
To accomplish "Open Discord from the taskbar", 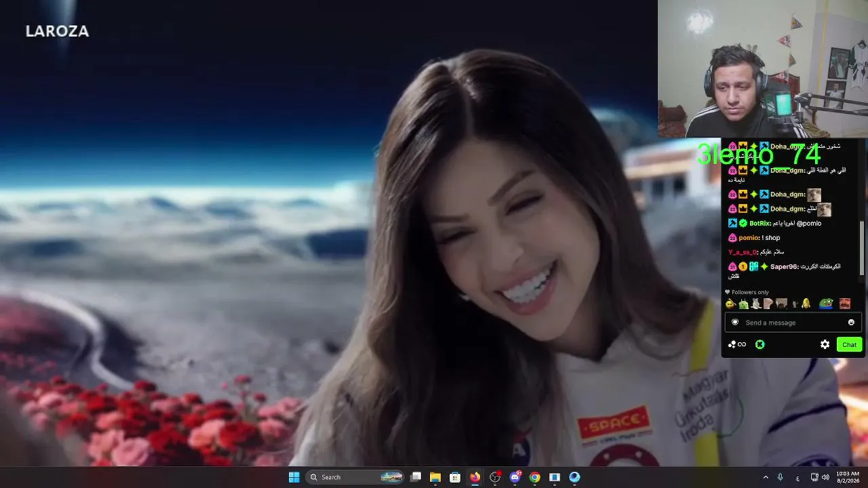I will [x=515, y=477].
